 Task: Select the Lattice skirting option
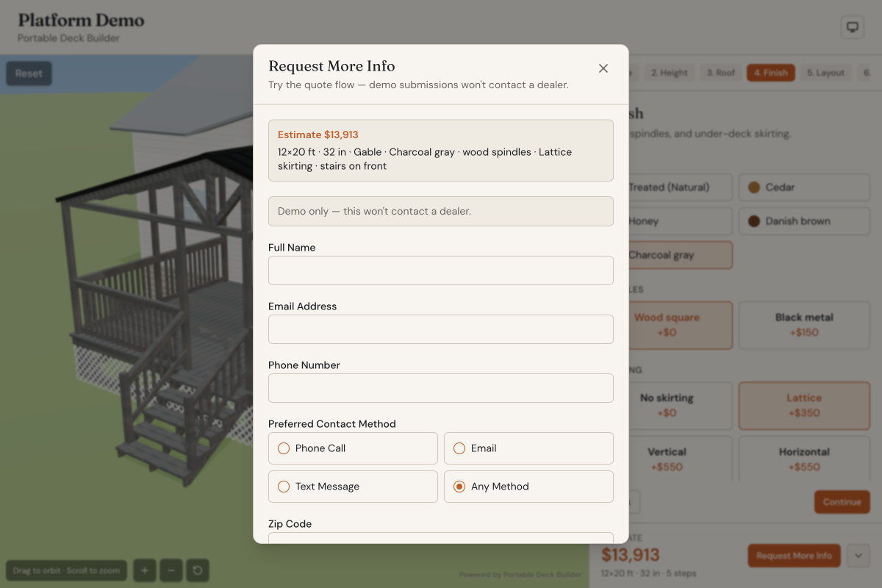804,406
